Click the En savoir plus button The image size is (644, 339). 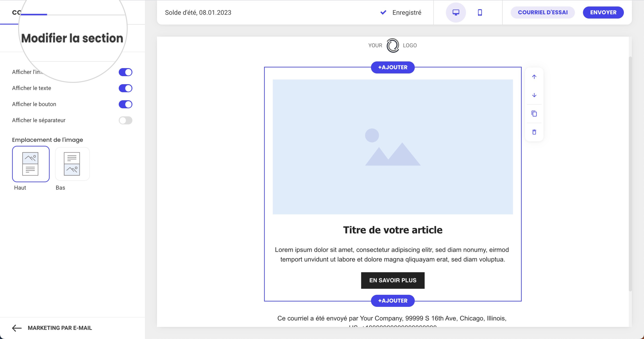click(393, 280)
